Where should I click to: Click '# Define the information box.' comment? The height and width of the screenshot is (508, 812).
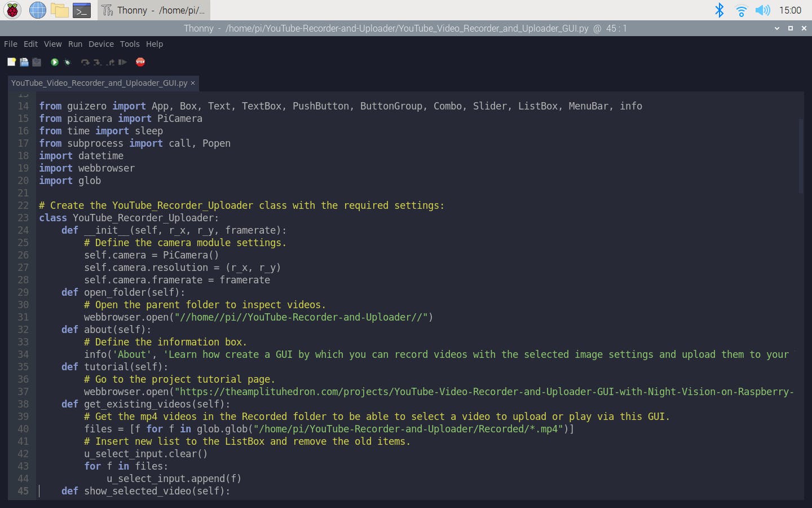coord(166,342)
